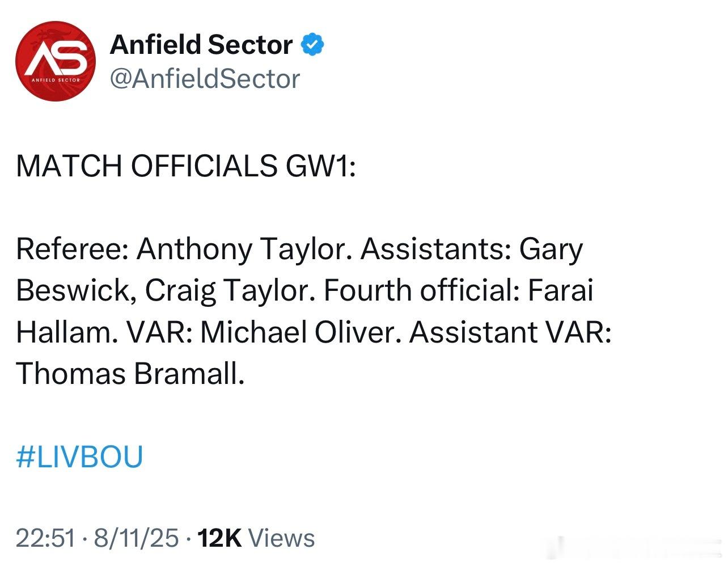Open the Anfield Sector profile avatar
Viewport: 728px width, 566px height.
pos(56,61)
